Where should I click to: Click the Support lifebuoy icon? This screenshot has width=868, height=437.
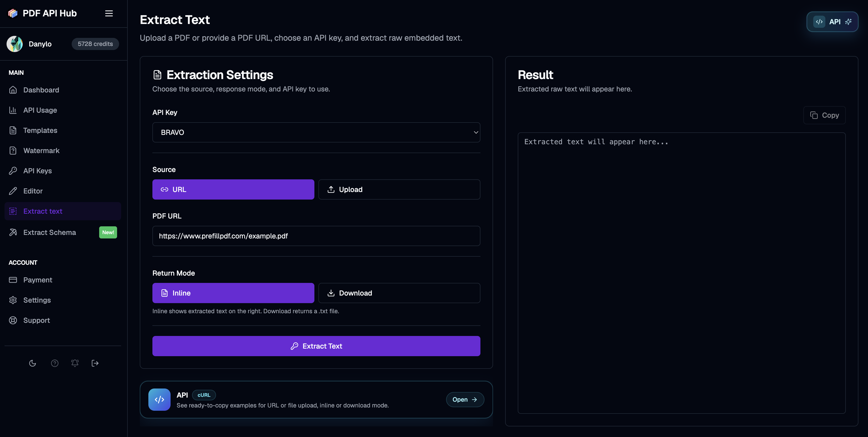click(13, 320)
